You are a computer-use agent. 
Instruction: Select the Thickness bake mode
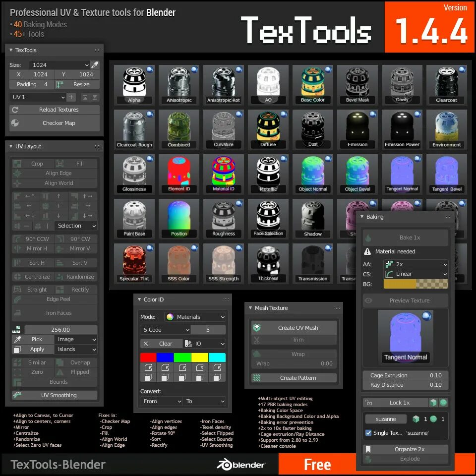click(268, 263)
